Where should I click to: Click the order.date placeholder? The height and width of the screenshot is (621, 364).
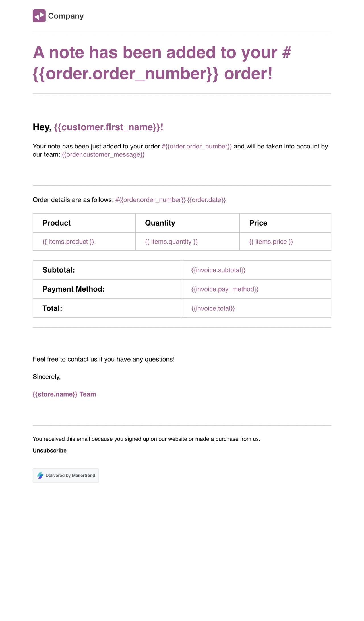[x=206, y=200]
